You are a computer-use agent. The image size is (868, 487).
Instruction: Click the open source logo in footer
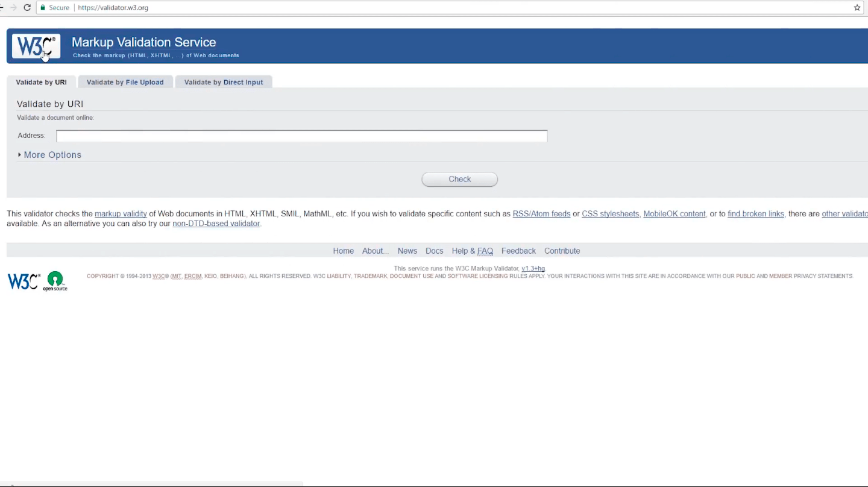(55, 281)
